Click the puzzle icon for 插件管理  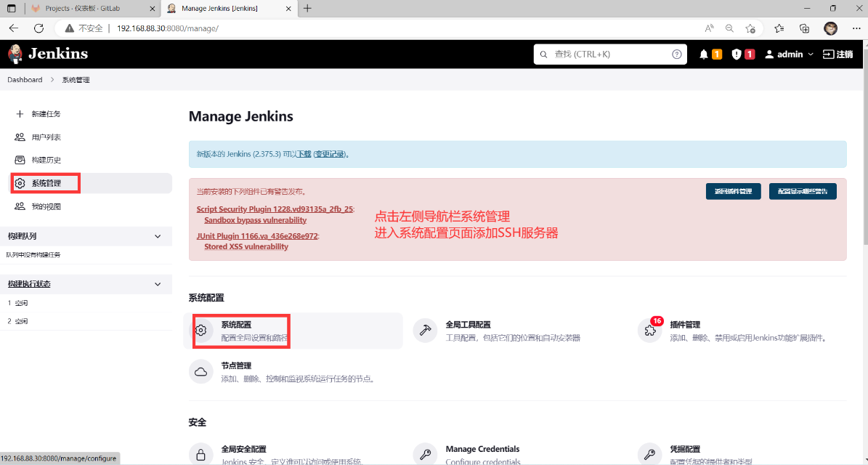click(650, 331)
